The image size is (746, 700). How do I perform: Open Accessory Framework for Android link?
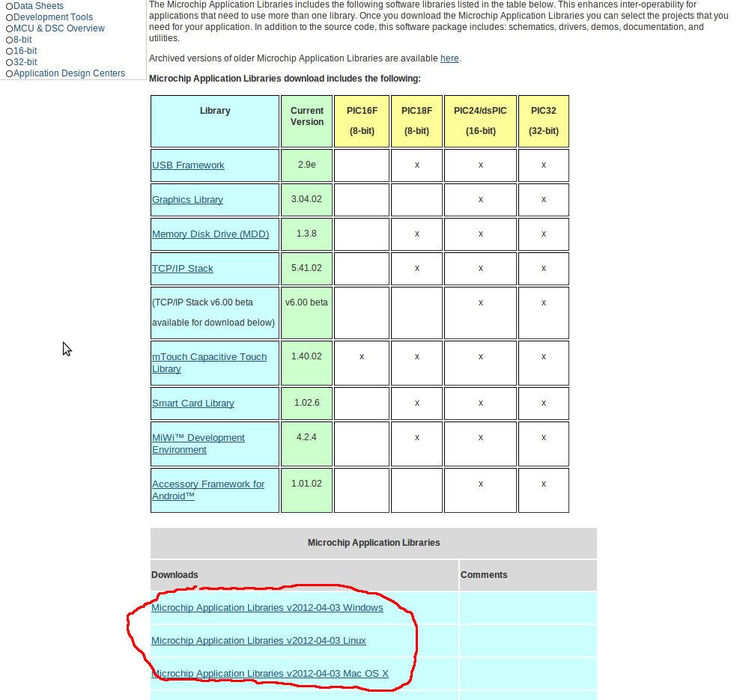coord(208,490)
